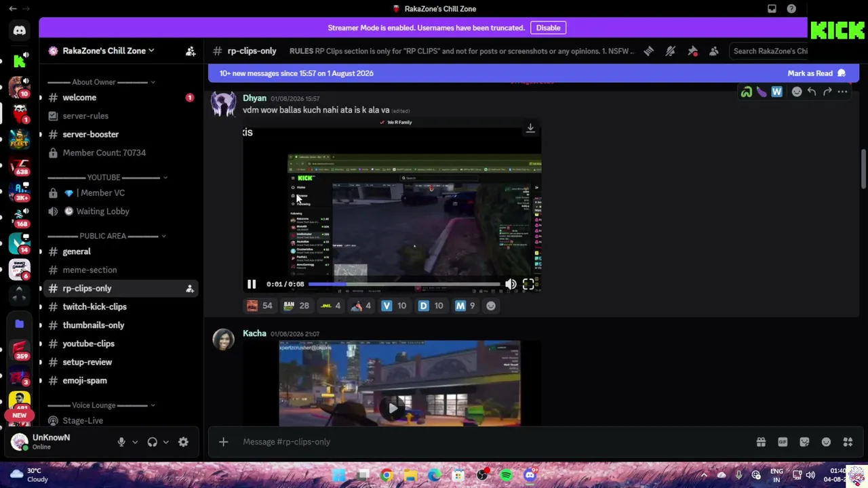This screenshot has height=488, width=868.
Task: Open the GIF picker icon
Action: pos(783,442)
